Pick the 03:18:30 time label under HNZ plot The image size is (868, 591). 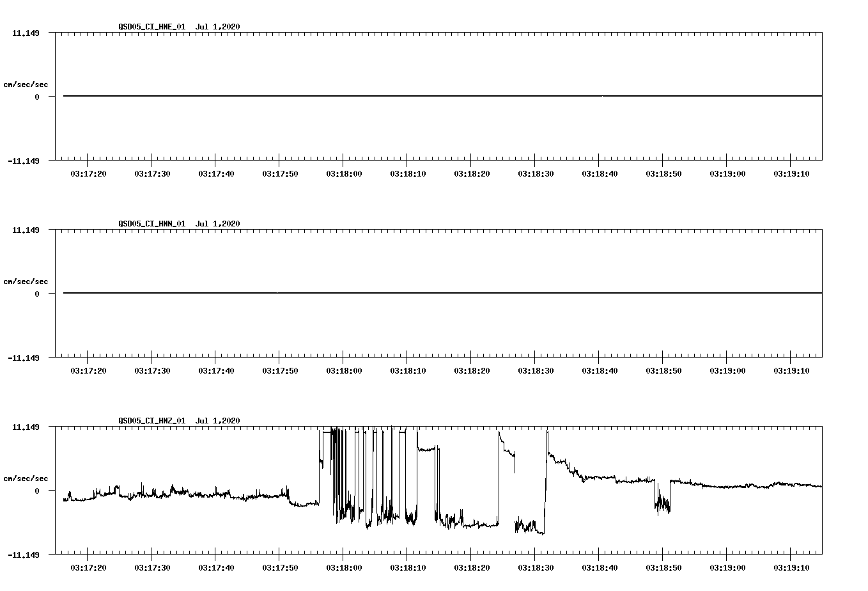tap(536, 568)
